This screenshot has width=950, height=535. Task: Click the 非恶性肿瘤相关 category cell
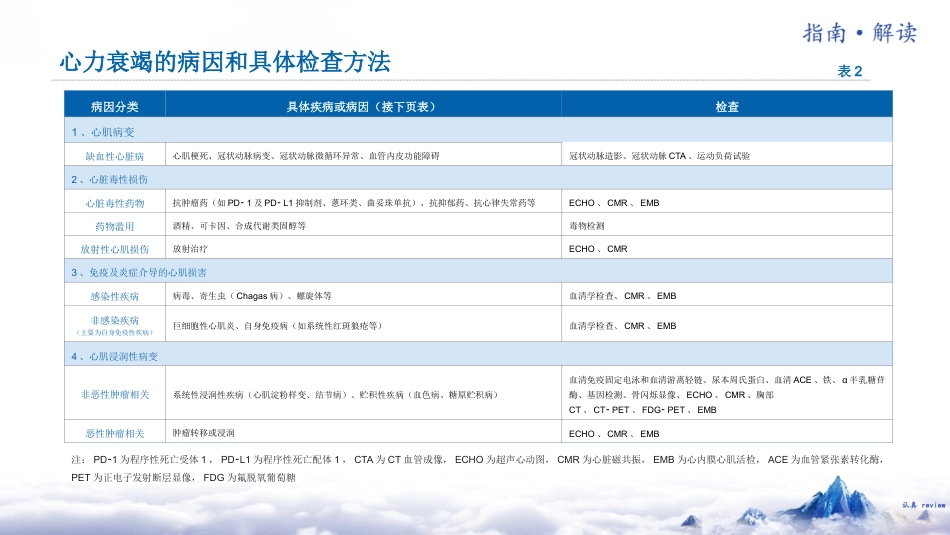click(x=115, y=394)
